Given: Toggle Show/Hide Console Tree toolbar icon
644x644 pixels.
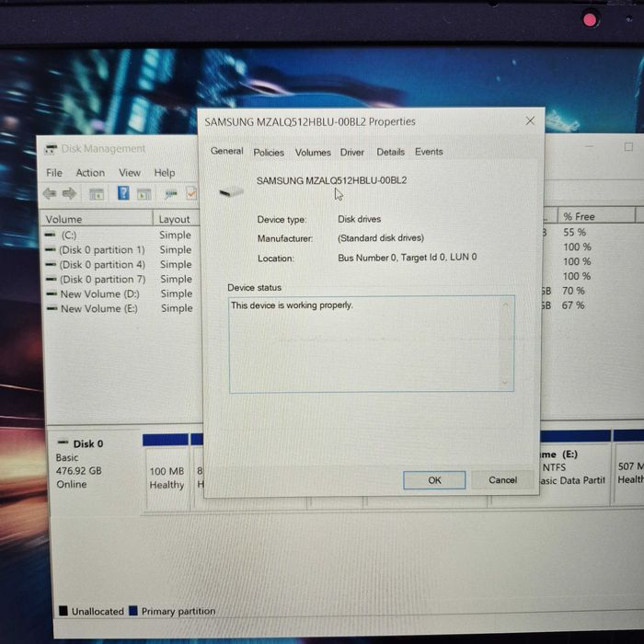Looking at the screenshot, I should pyautogui.click(x=97, y=193).
